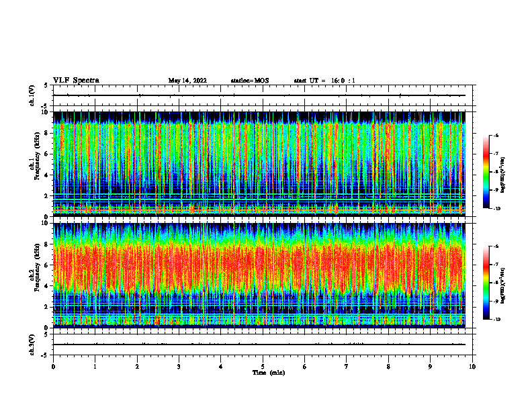Click the time axis tick label "7"
The image size is (532, 411).
[347, 367]
